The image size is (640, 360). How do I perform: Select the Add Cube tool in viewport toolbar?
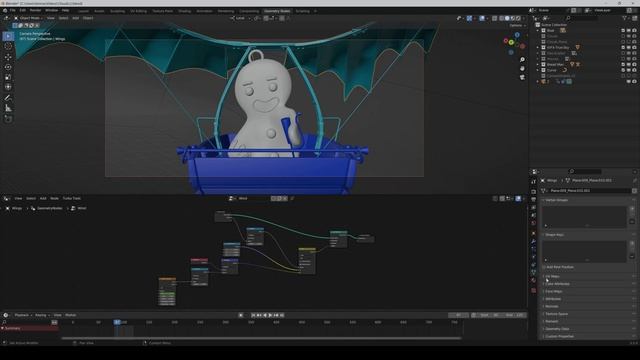coord(8,119)
